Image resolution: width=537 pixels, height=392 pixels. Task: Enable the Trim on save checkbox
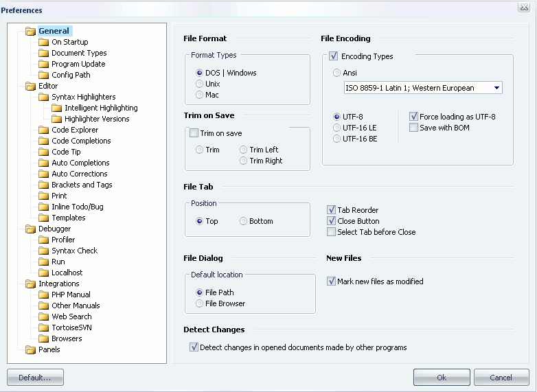tap(194, 133)
